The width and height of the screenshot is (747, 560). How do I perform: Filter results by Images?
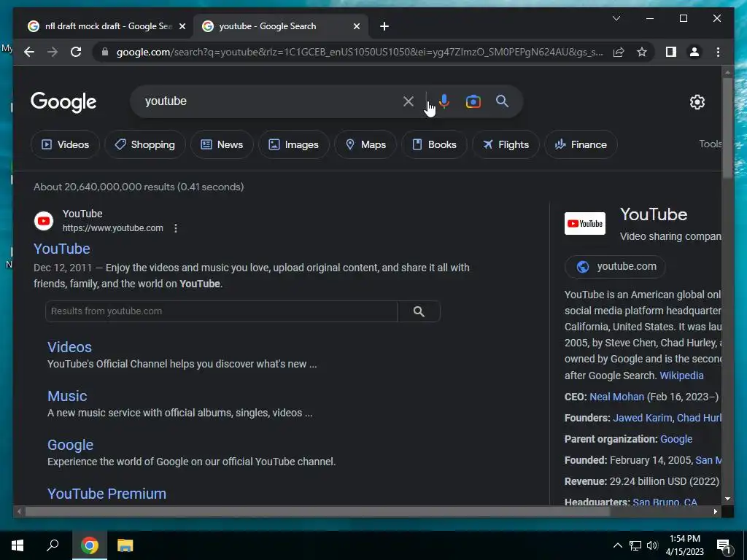click(294, 144)
